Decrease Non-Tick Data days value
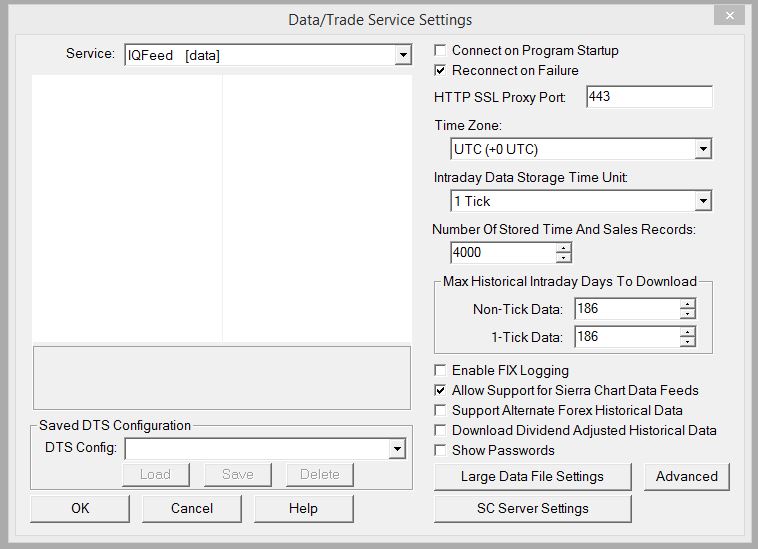The image size is (758, 549). click(x=687, y=314)
